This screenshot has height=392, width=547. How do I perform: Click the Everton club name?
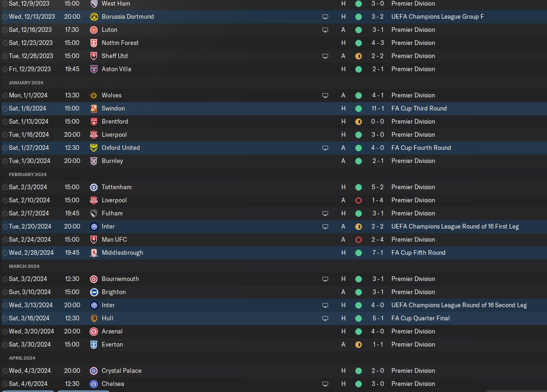click(x=112, y=344)
